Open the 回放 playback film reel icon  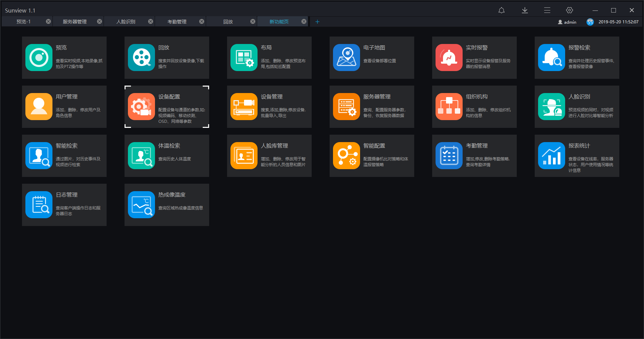[141, 58]
